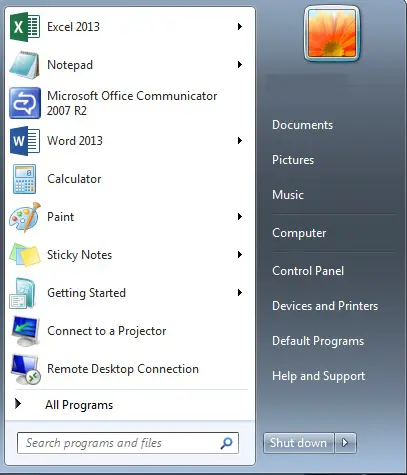Click the Search programs and files box
This screenshot has height=475, width=407.
(128, 443)
